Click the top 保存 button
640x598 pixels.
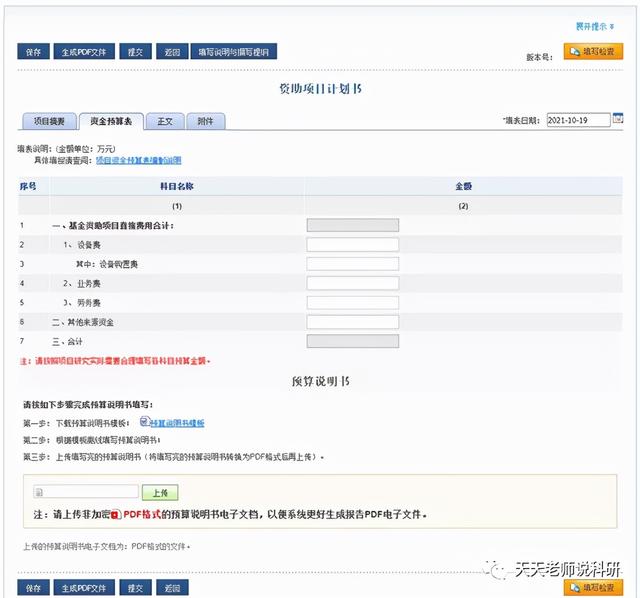point(33,52)
